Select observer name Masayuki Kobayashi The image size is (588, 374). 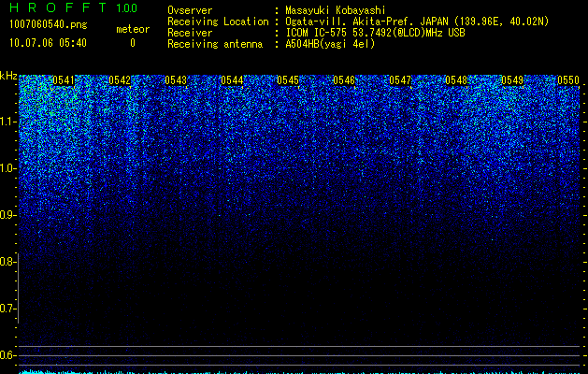tap(336, 10)
